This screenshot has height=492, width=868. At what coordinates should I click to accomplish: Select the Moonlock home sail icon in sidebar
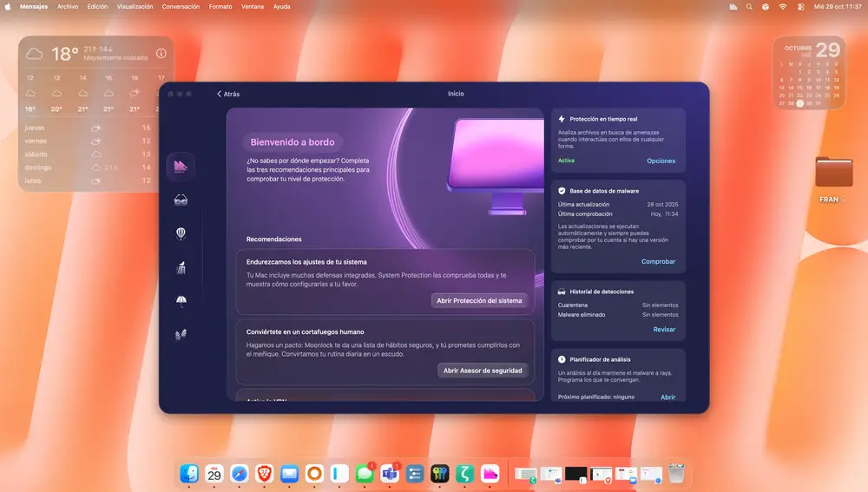pyautogui.click(x=181, y=166)
